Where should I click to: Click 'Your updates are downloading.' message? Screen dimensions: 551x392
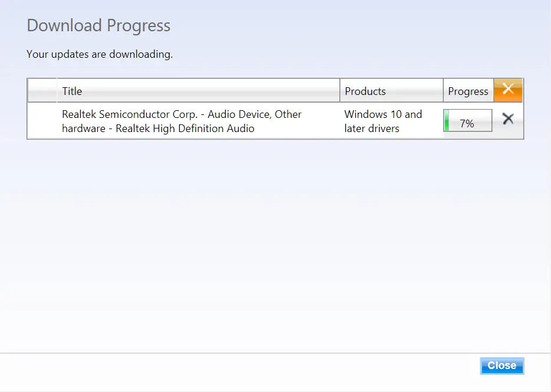point(100,54)
